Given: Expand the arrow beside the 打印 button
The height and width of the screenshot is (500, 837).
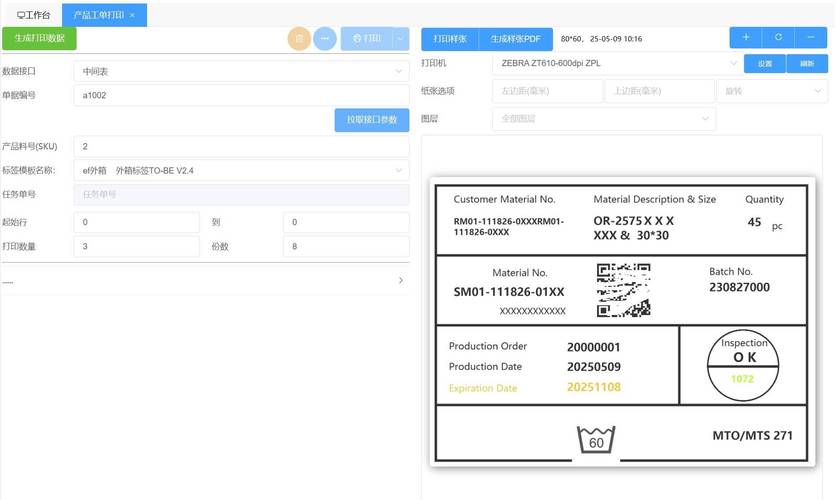Looking at the screenshot, I should coord(401,38).
